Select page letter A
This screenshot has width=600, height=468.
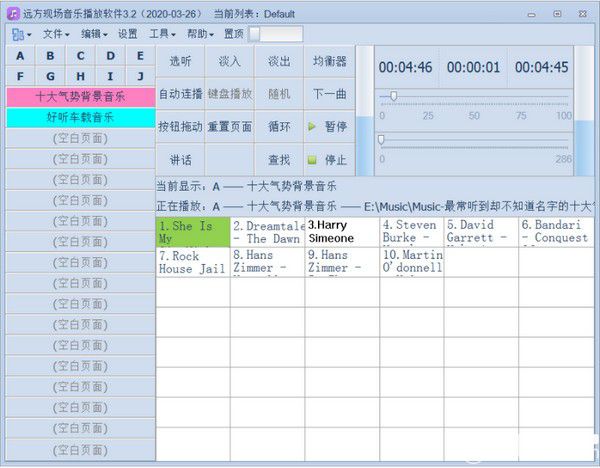coord(20,56)
